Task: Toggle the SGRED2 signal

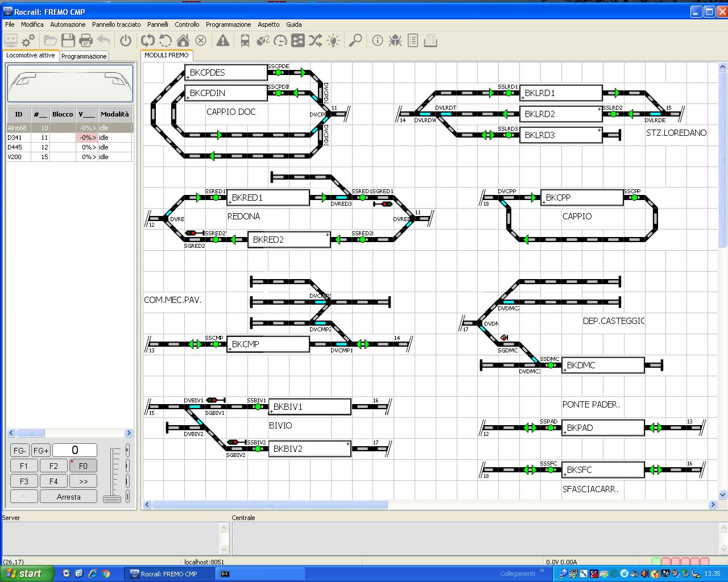Action: (195, 233)
